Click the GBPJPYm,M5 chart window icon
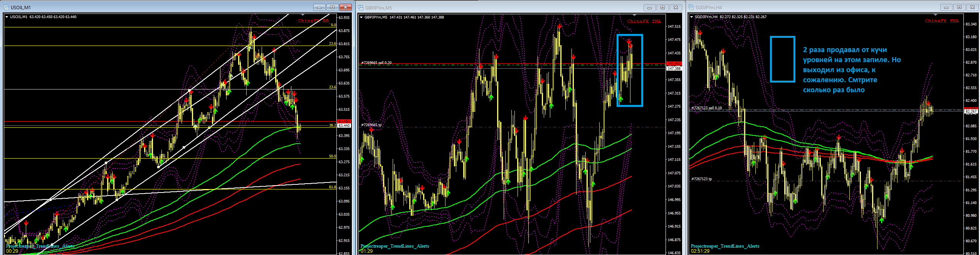Viewport: 980px width, 255px height. [x=361, y=8]
